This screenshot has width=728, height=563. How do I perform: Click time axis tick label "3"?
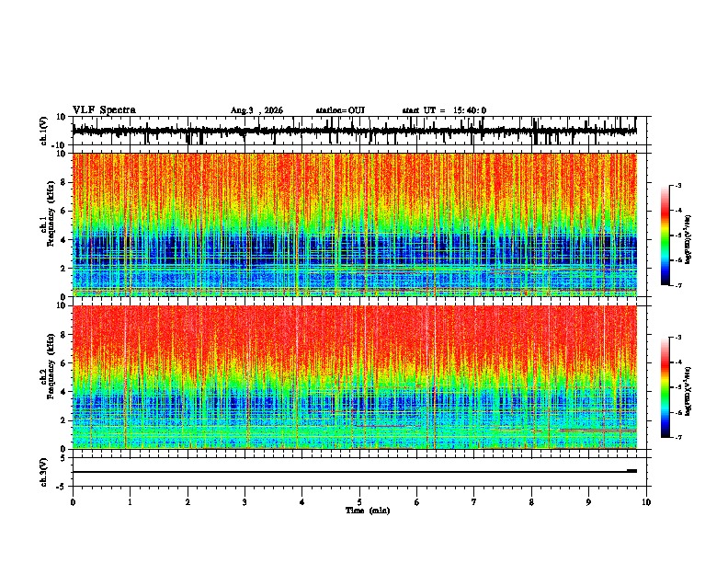(x=245, y=502)
